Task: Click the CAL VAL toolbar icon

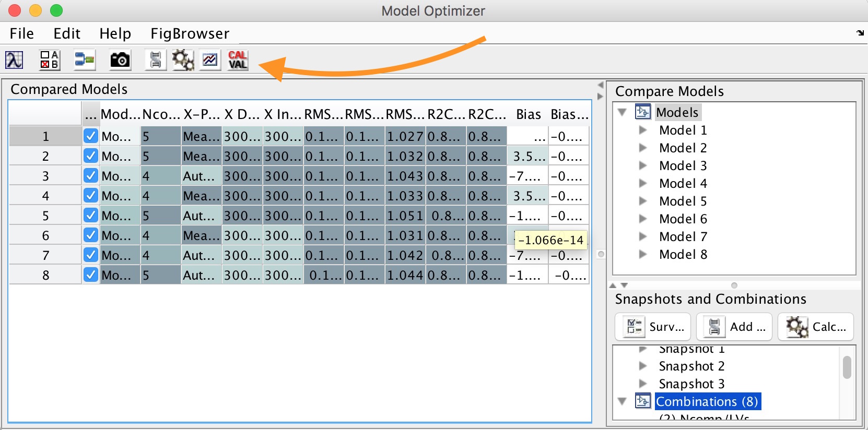Action: [238, 60]
